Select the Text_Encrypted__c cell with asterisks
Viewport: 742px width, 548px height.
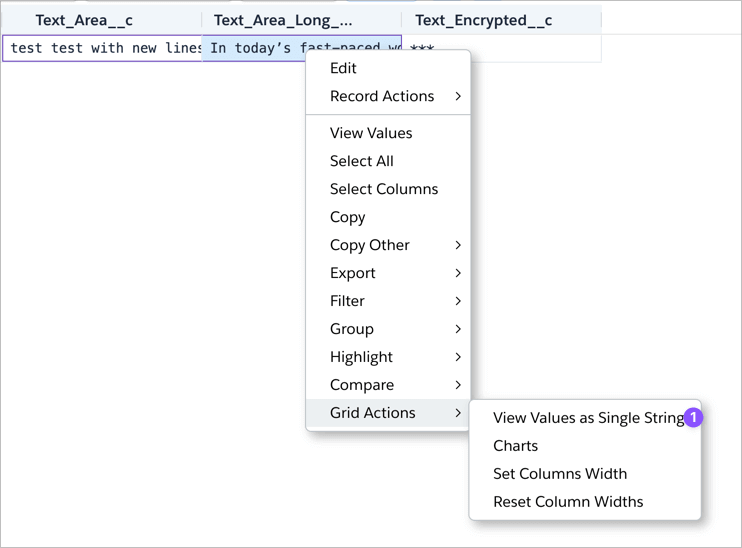(x=500, y=49)
